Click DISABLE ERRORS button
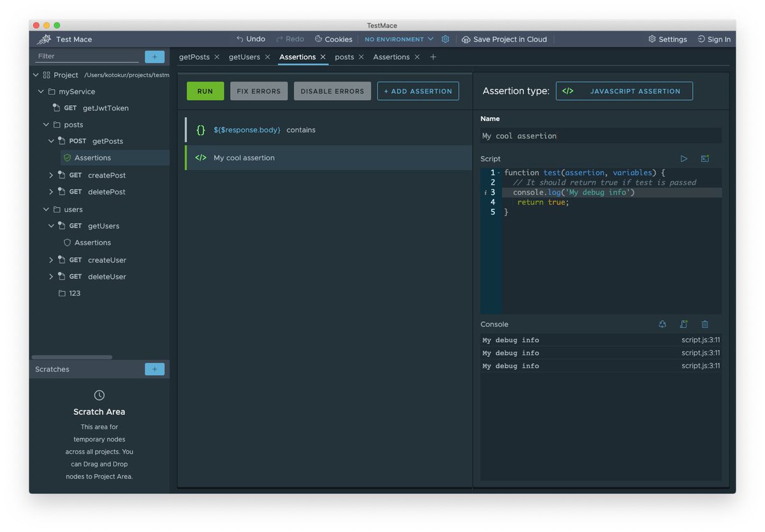This screenshot has width=765, height=532. tap(332, 91)
